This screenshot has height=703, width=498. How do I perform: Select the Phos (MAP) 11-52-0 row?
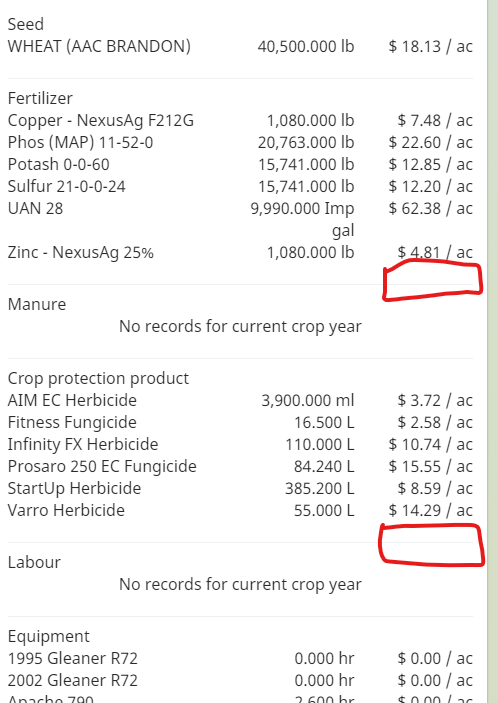pos(240,142)
